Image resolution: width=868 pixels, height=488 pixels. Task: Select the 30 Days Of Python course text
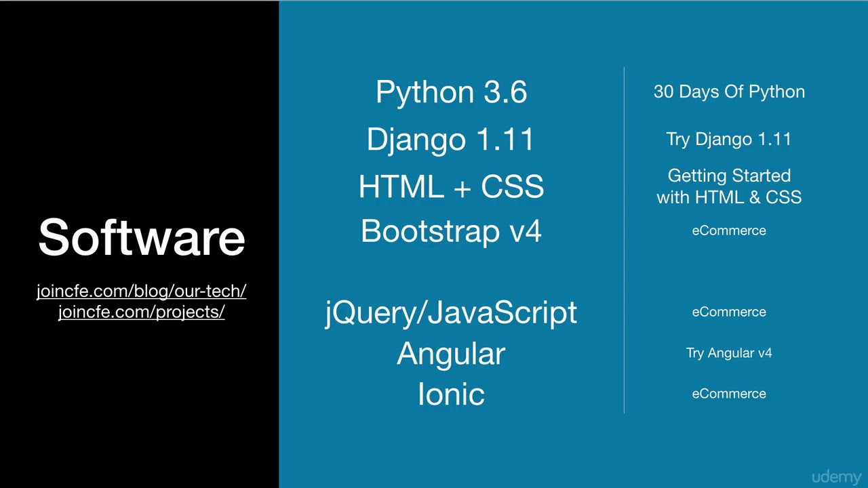coord(729,92)
